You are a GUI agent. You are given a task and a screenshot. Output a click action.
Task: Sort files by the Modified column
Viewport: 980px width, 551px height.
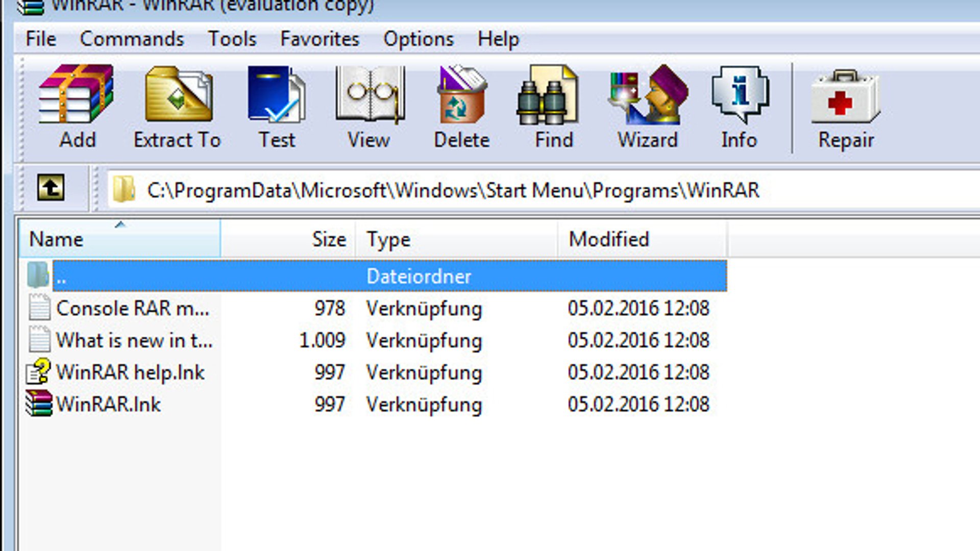point(608,239)
